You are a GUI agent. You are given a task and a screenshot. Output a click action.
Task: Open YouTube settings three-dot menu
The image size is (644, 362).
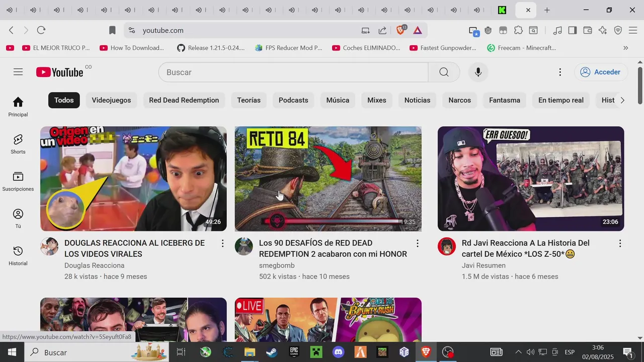point(560,72)
